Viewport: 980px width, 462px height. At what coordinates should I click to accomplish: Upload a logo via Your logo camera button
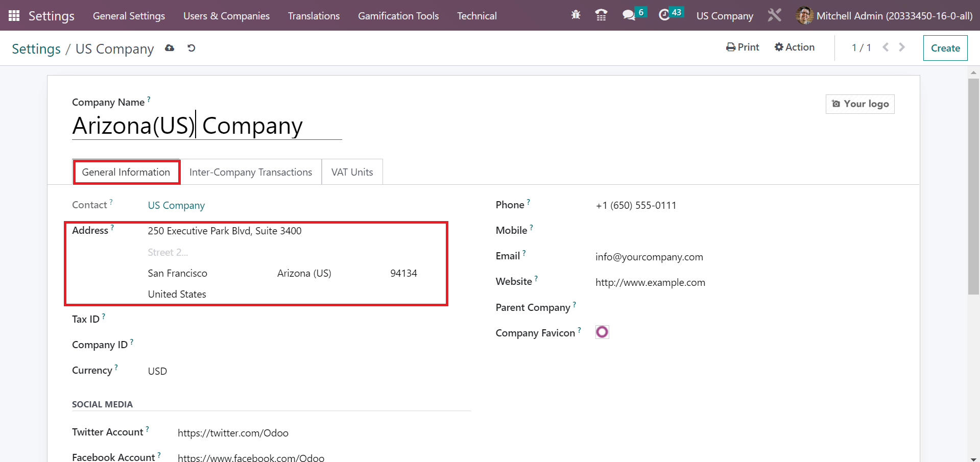(x=859, y=104)
